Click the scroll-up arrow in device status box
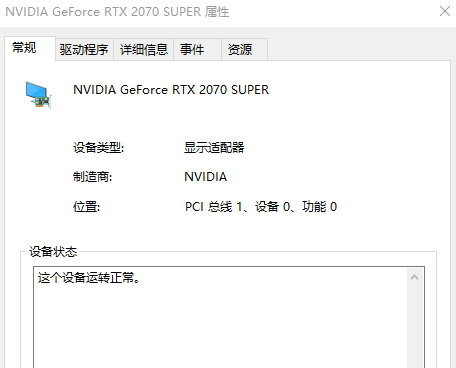This screenshot has height=368, width=456. (x=414, y=277)
